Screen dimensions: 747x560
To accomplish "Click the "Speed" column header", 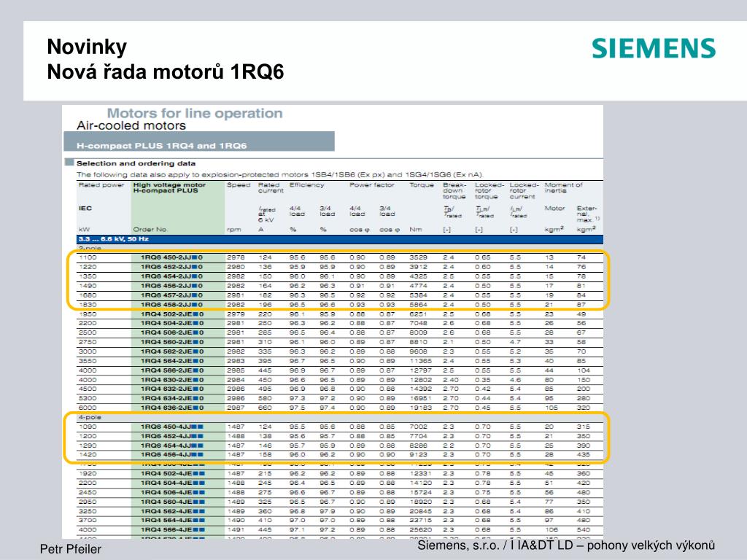I will (239, 184).
